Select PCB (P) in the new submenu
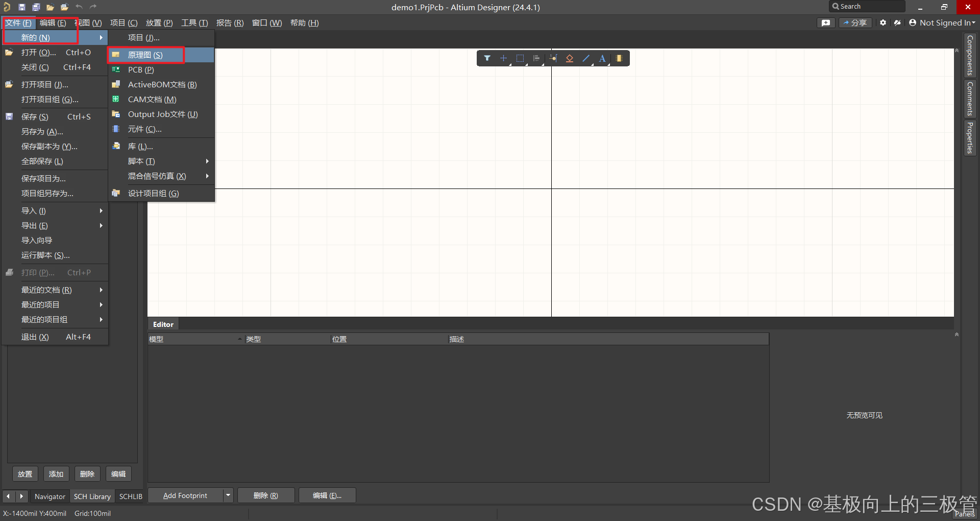The width and height of the screenshot is (980, 521). pyautogui.click(x=161, y=70)
